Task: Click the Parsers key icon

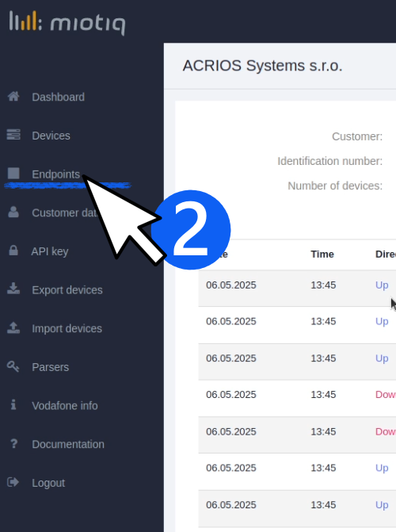Action: click(x=13, y=366)
